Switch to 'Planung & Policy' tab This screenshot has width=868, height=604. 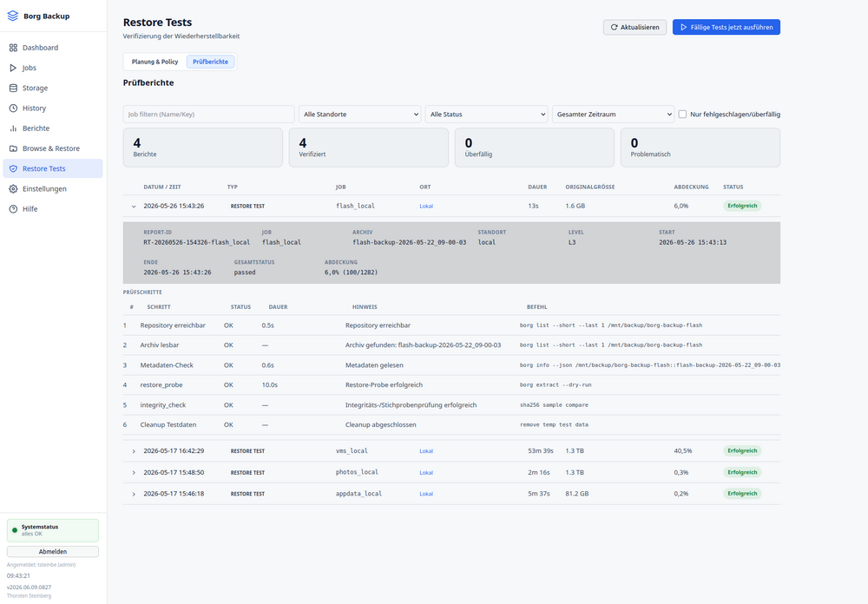pos(155,62)
